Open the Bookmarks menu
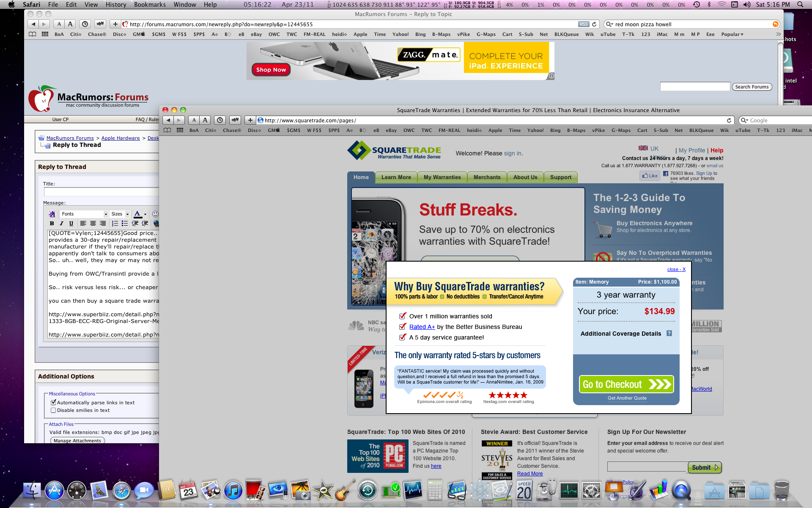The image size is (812, 508). point(150,4)
